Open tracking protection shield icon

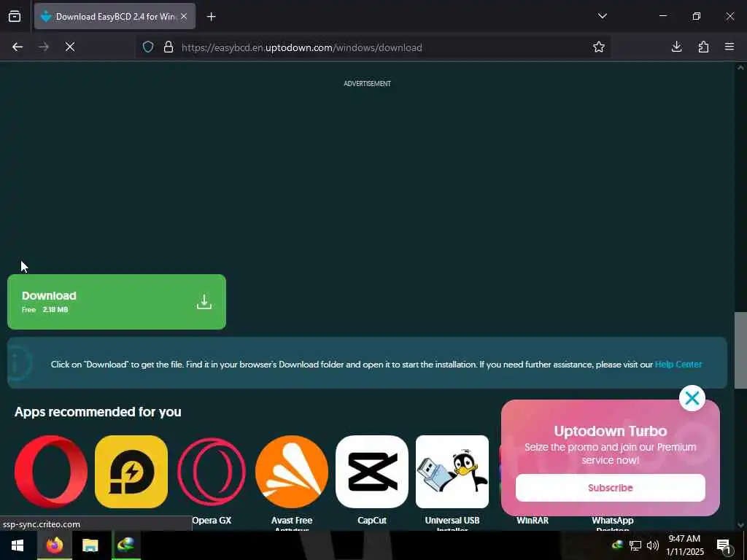pos(148,47)
